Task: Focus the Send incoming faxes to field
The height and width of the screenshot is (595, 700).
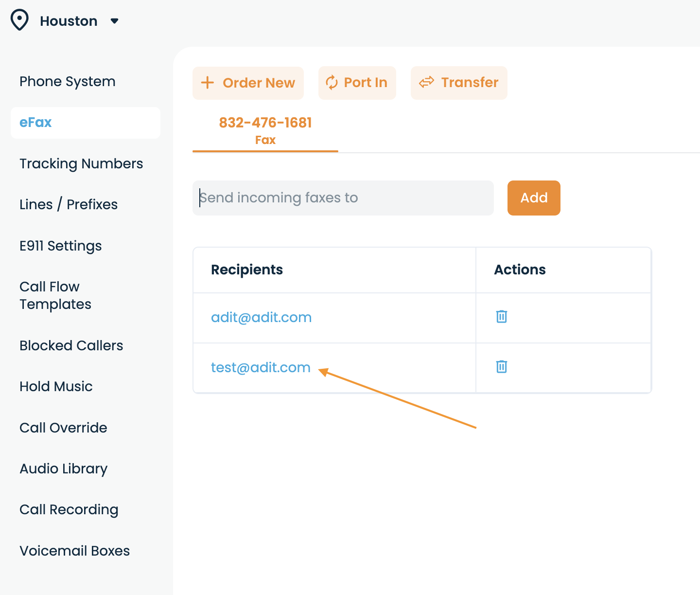Action: click(x=343, y=198)
